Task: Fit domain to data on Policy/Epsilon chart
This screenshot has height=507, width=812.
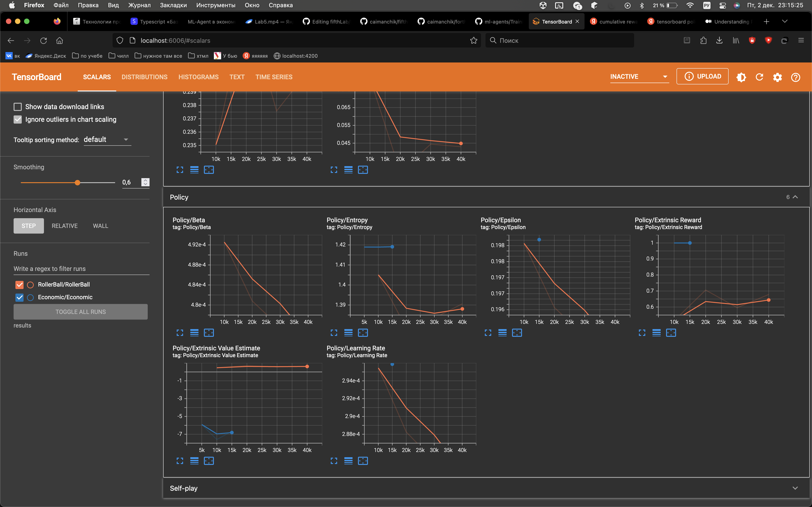Action: pyautogui.click(x=517, y=333)
